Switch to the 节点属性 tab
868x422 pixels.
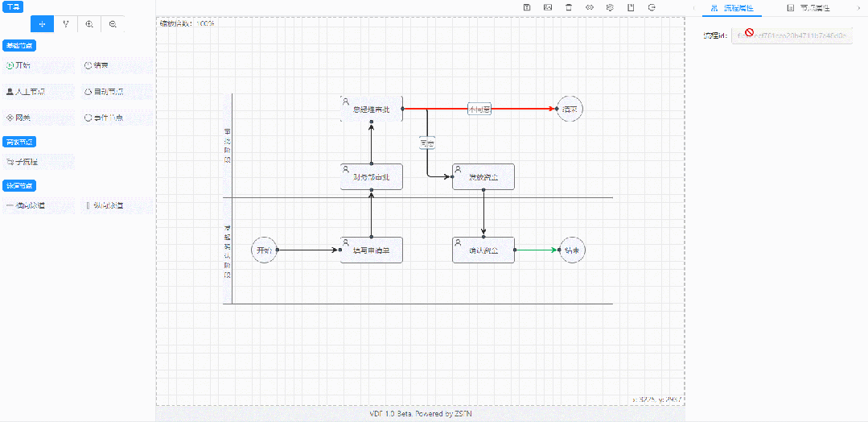[808, 8]
